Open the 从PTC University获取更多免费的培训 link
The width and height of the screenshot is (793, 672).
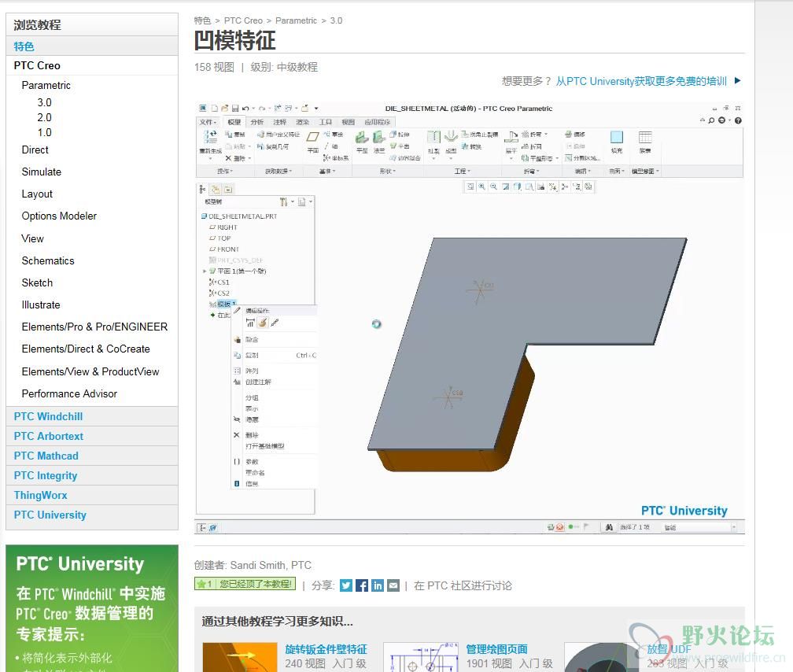641,81
